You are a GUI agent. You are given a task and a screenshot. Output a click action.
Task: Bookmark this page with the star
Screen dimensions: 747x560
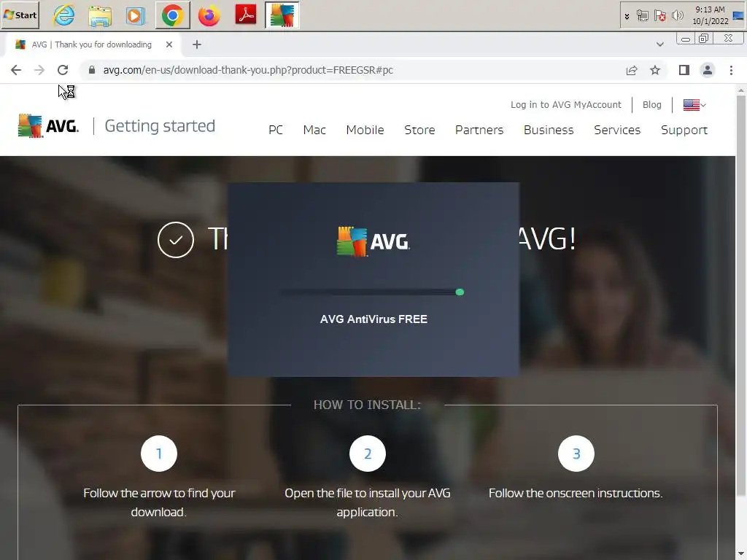coord(655,70)
